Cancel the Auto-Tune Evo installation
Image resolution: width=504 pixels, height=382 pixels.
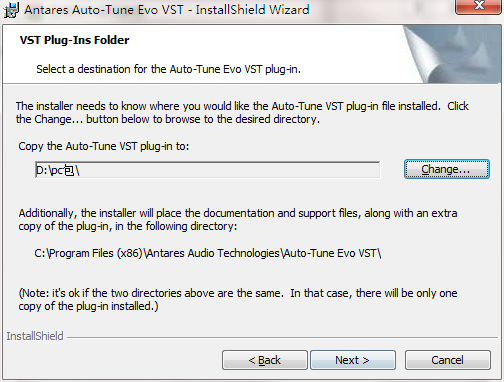448,360
